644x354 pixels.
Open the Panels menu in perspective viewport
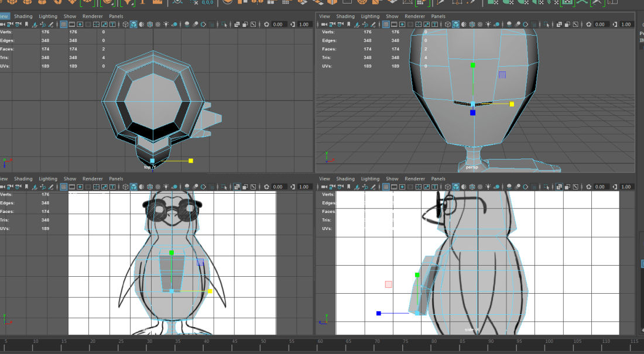(x=438, y=16)
